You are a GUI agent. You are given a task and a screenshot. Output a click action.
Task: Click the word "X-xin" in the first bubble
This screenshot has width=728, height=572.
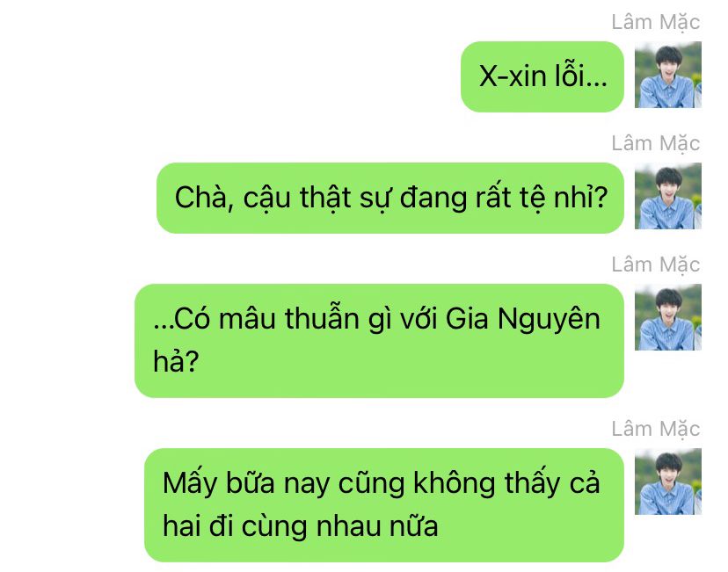tap(513, 76)
